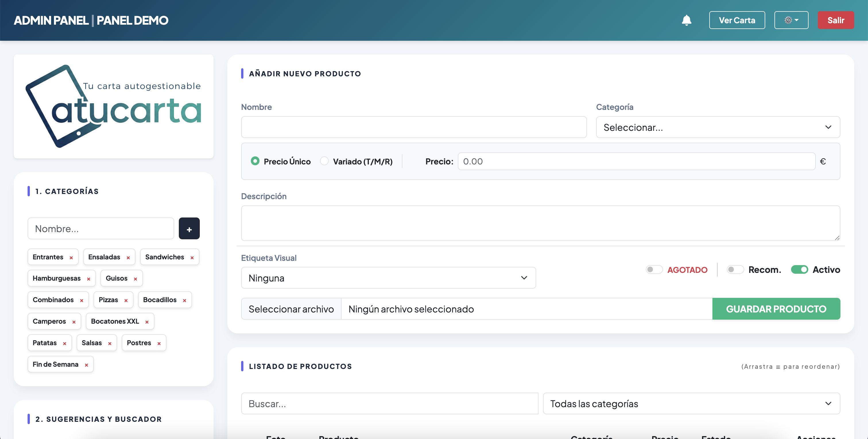Click the Ver Carta button
The width and height of the screenshot is (868, 439).
737,20
